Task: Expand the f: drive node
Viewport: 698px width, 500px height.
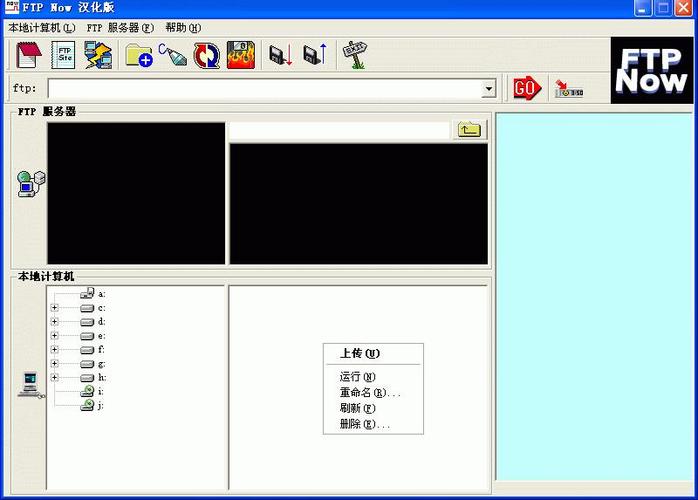Action: click(x=54, y=350)
